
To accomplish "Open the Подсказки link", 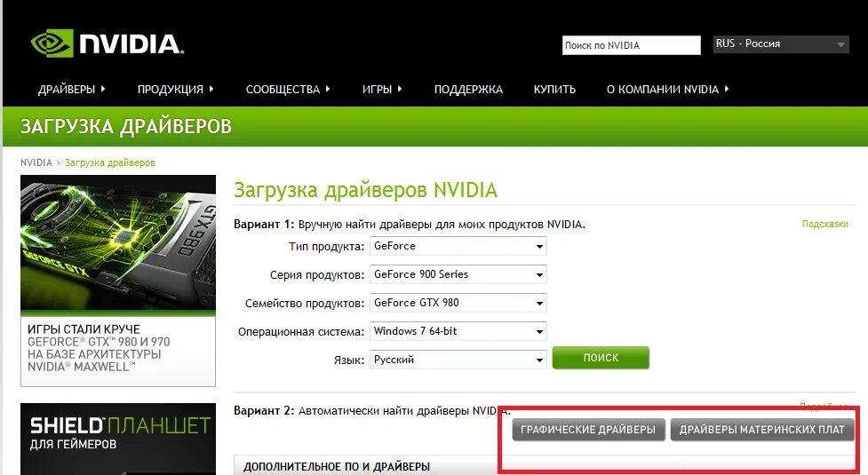I will coord(824,224).
